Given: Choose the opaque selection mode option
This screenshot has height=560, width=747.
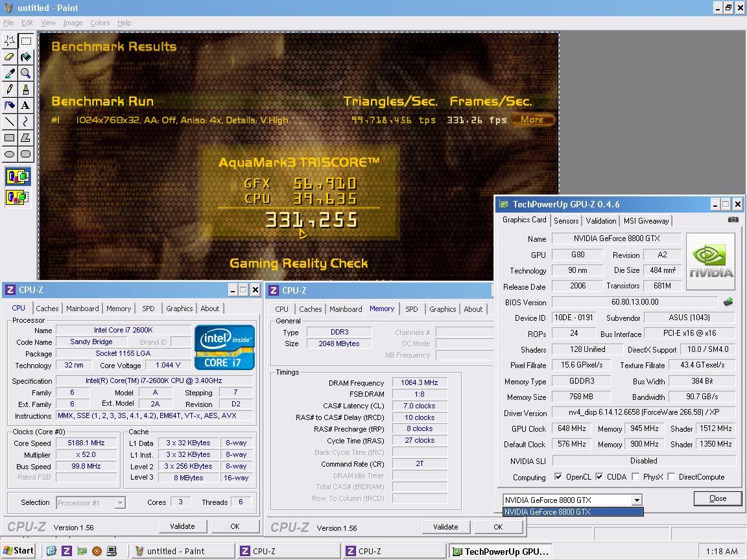Looking at the screenshot, I should [18, 177].
